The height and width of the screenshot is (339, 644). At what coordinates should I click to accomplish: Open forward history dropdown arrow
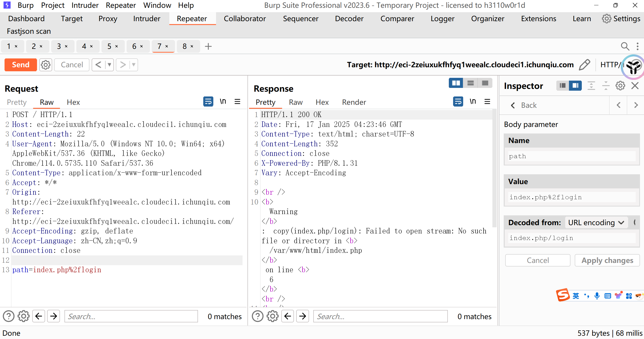[x=133, y=65]
